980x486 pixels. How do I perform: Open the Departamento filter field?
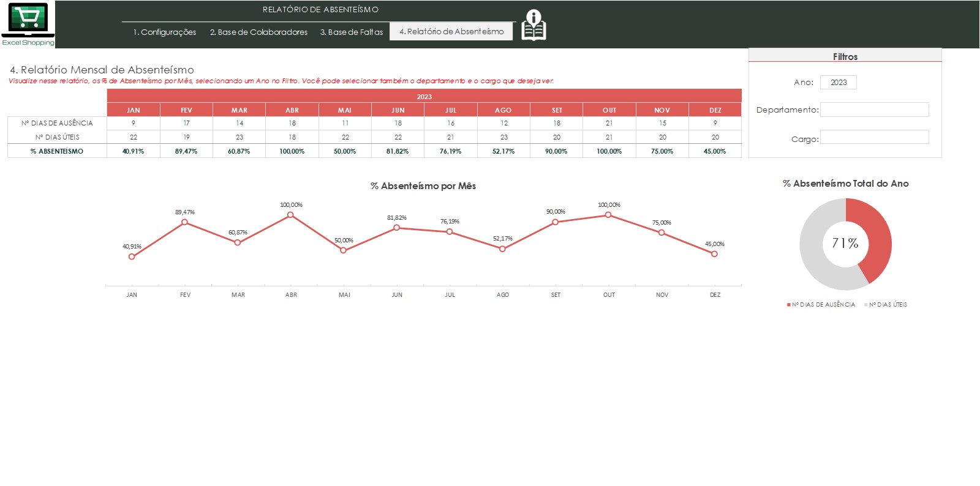tap(875, 110)
